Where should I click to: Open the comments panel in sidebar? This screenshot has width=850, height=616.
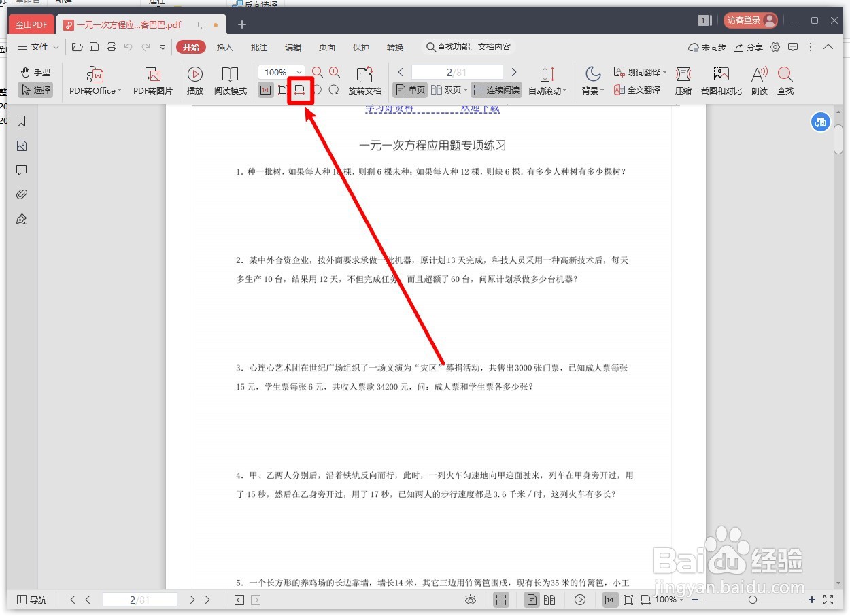tap(22, 170)
